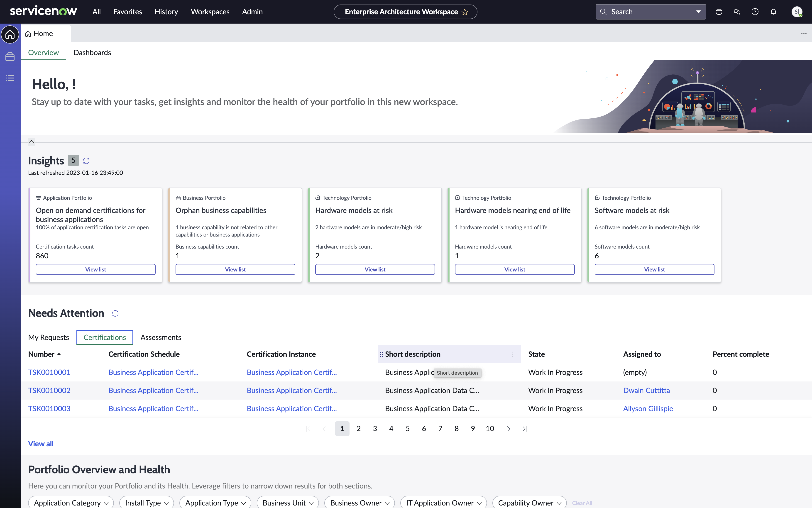Switch to the Dashboards tab
Image resolution: width=812 pixels, height=508 pixels.
click(92, 52)
